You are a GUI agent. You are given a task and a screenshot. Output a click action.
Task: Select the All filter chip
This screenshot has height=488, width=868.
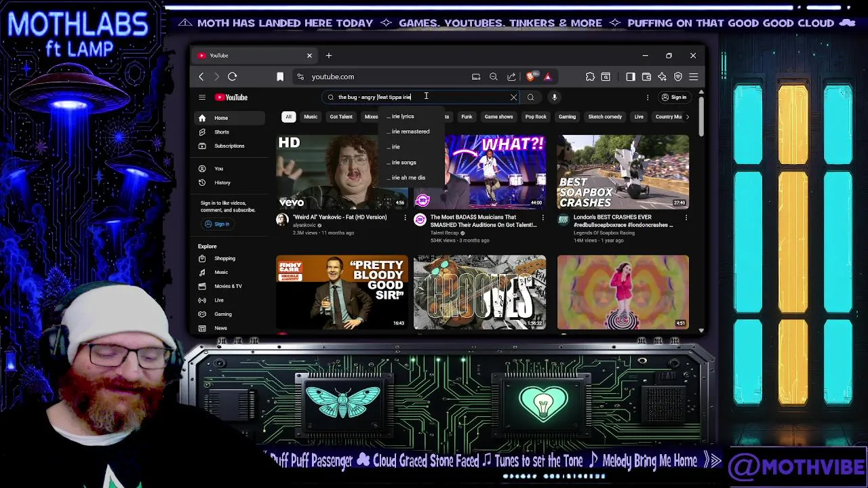[288, 117]
